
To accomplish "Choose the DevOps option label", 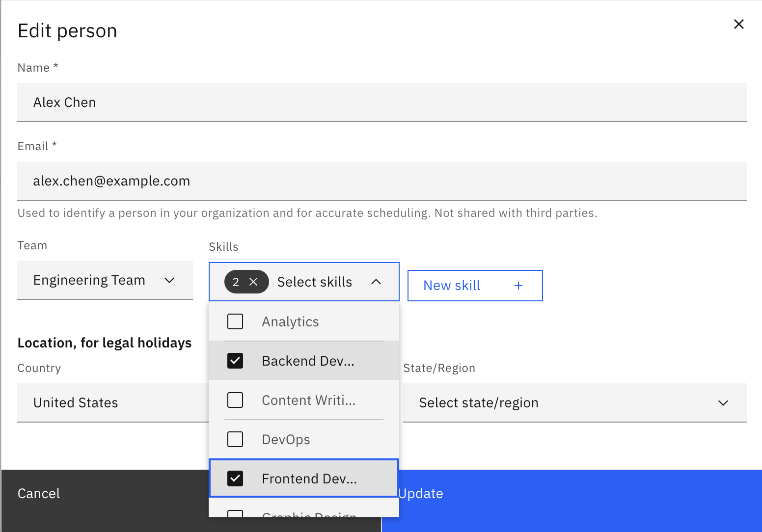I will [x=286, y=439].
